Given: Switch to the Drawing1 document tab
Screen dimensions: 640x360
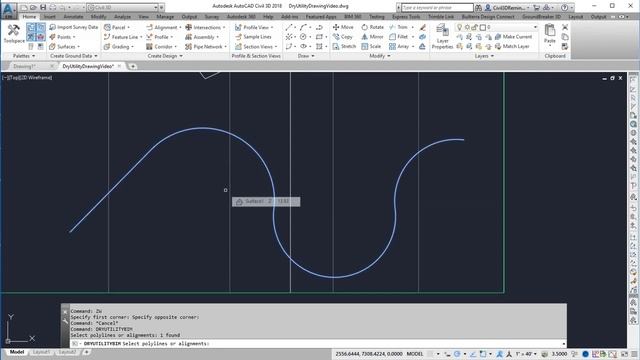Looking at the screenshot, I should (x=24, y=66).
